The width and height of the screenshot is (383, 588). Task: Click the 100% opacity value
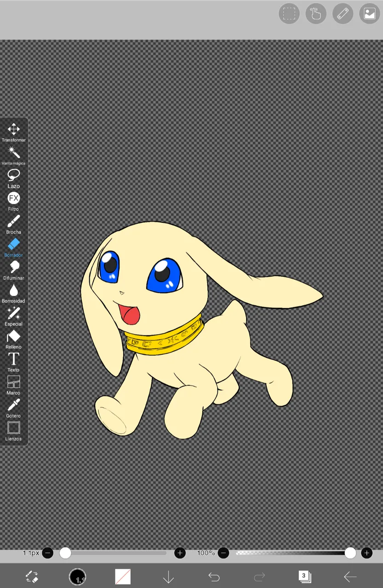pos(206,553)
